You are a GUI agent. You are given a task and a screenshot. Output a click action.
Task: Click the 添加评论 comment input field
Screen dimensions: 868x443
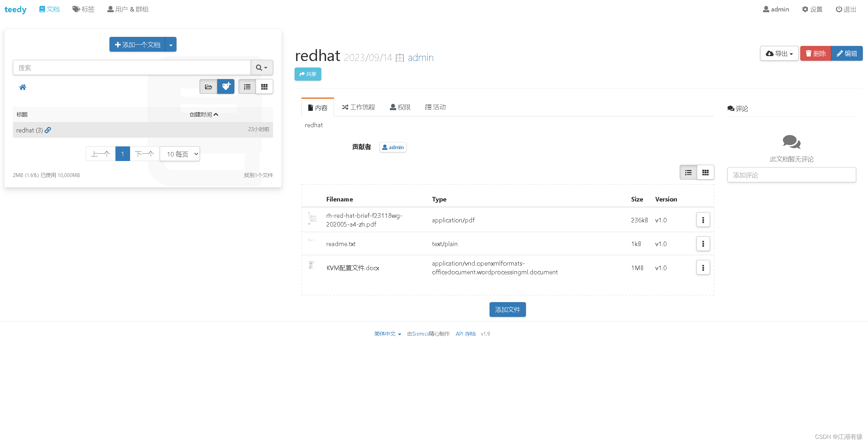click(x=791, y=175)
